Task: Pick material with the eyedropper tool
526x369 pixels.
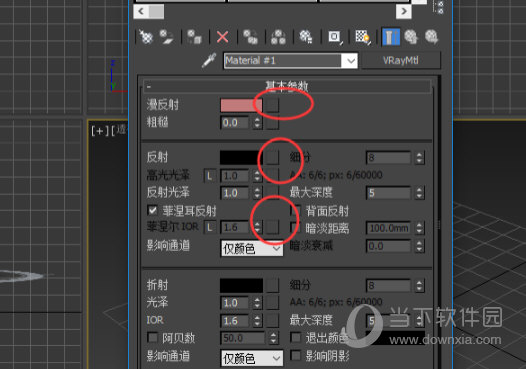Action: tap(209, 60)
